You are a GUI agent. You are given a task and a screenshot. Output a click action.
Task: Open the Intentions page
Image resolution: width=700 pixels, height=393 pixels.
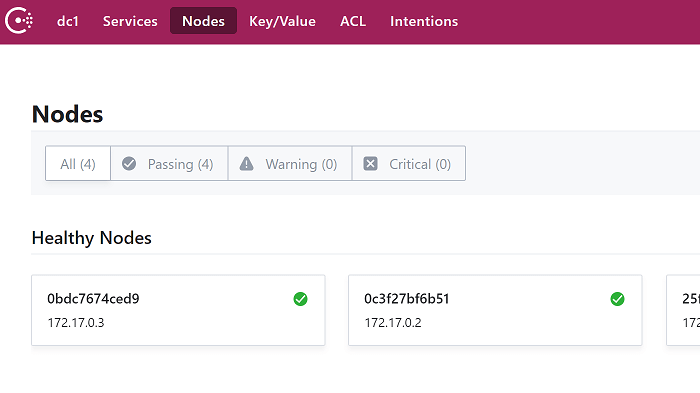pyautogui.click(x=424, y=21)
